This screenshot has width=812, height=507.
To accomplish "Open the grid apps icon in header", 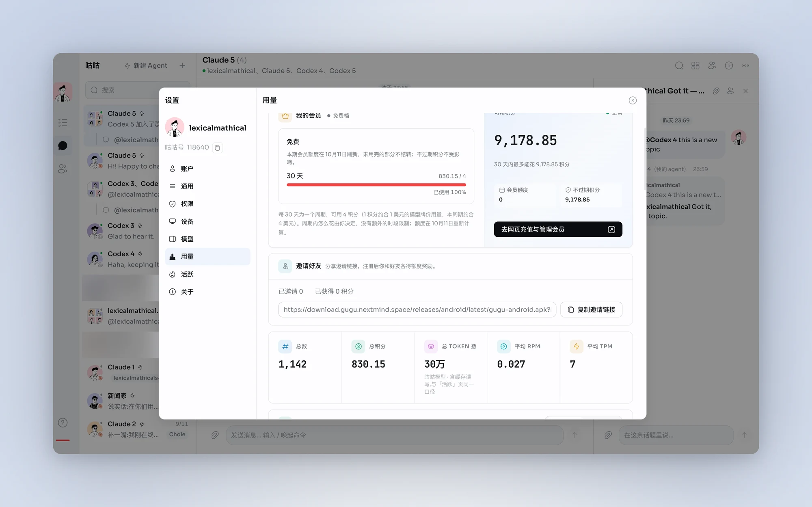I will [x=695, y=65].
